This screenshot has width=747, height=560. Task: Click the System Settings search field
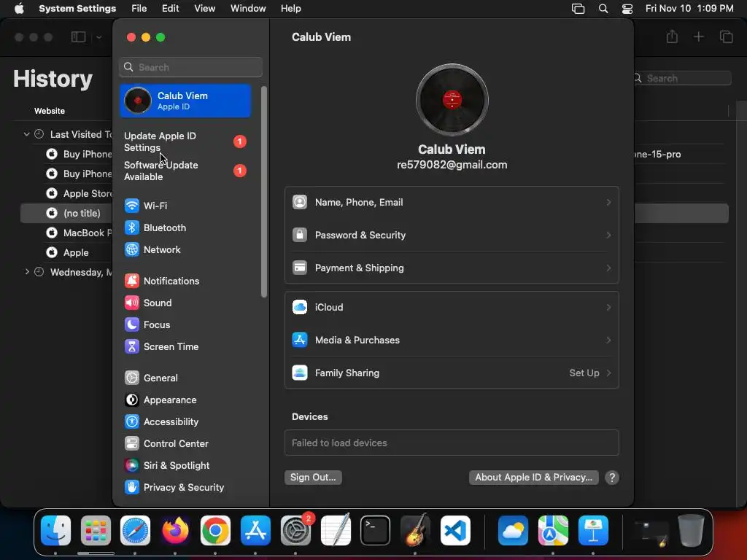(190, 67)
